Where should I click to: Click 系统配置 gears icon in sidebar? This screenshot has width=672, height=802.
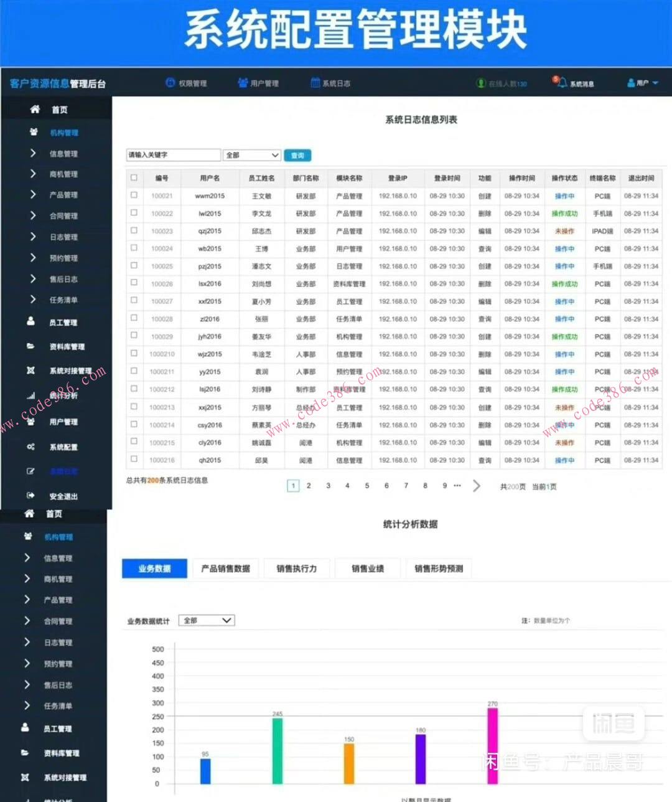(30, 447)
